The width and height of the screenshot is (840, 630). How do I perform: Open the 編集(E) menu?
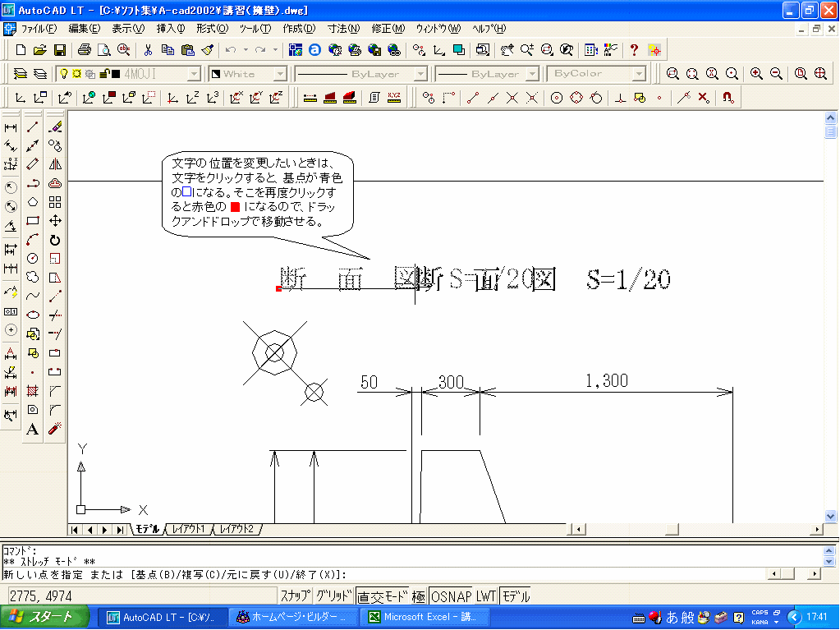84,29
